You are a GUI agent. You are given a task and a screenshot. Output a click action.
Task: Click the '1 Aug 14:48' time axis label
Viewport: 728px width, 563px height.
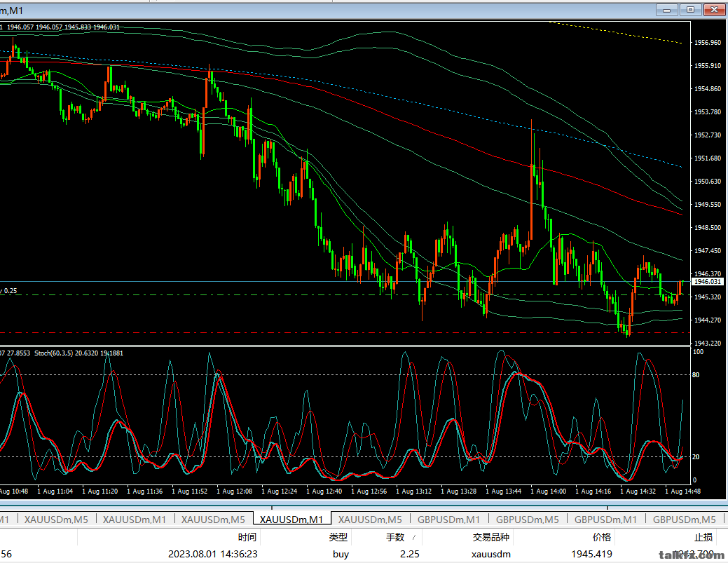682,491
